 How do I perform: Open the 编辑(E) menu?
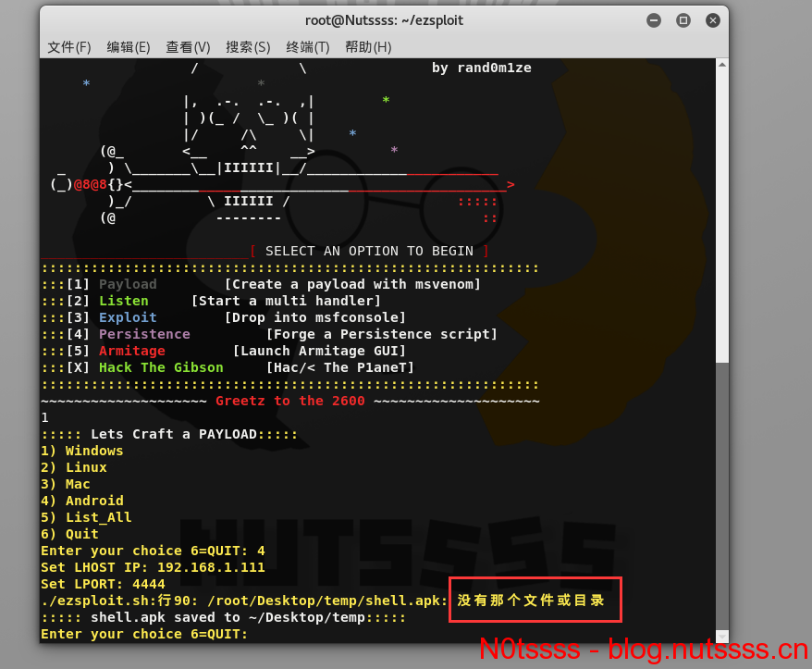(129, 47)
